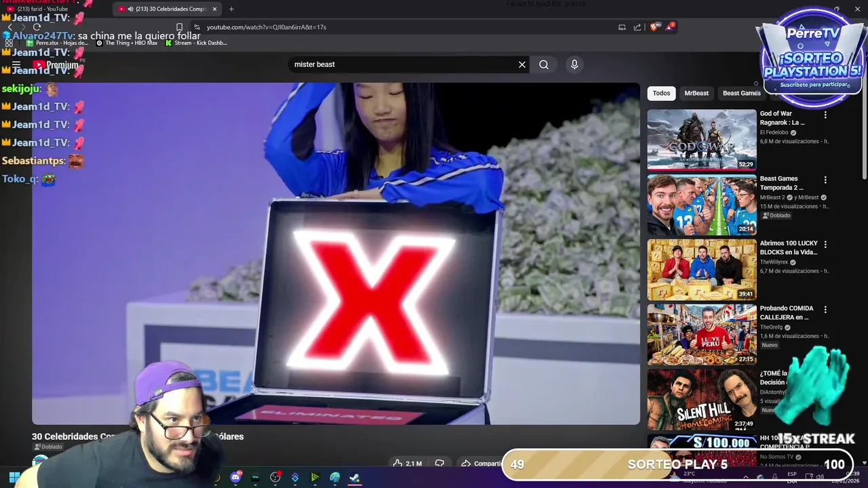
Task: Close the 30 Celebridades browser tab
Action: 215,9
